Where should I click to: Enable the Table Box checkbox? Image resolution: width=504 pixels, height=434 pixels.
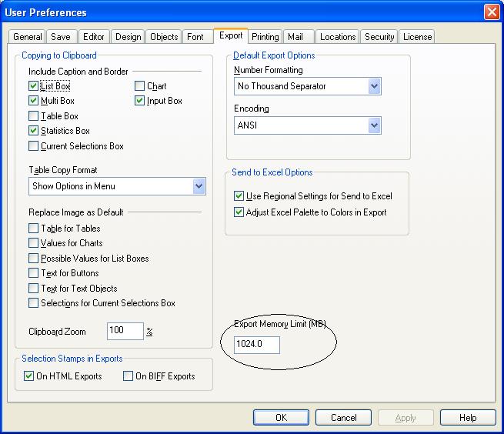(x=33, y=115)
